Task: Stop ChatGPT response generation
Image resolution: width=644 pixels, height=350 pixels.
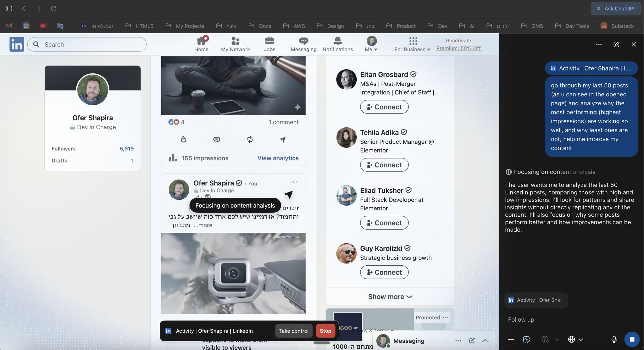Action: point(632,339)
